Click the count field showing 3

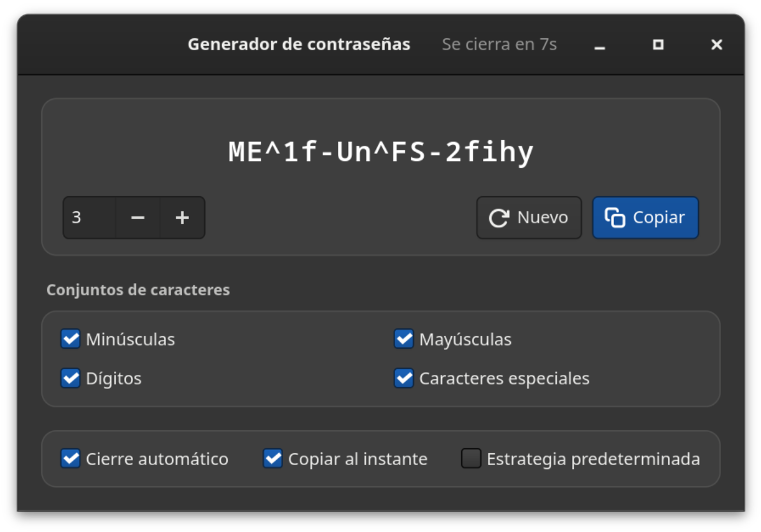(89, 218)
